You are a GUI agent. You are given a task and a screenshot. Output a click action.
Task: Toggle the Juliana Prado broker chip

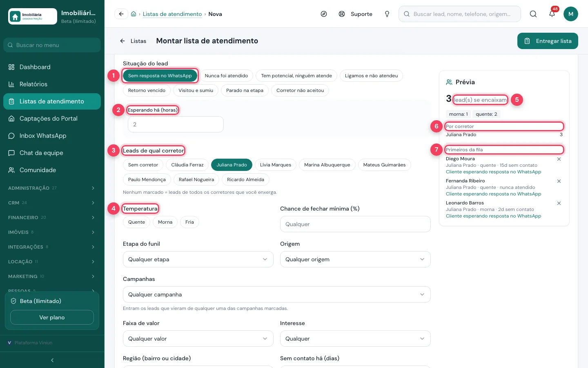pyautogui.click(x=232, y=165)
